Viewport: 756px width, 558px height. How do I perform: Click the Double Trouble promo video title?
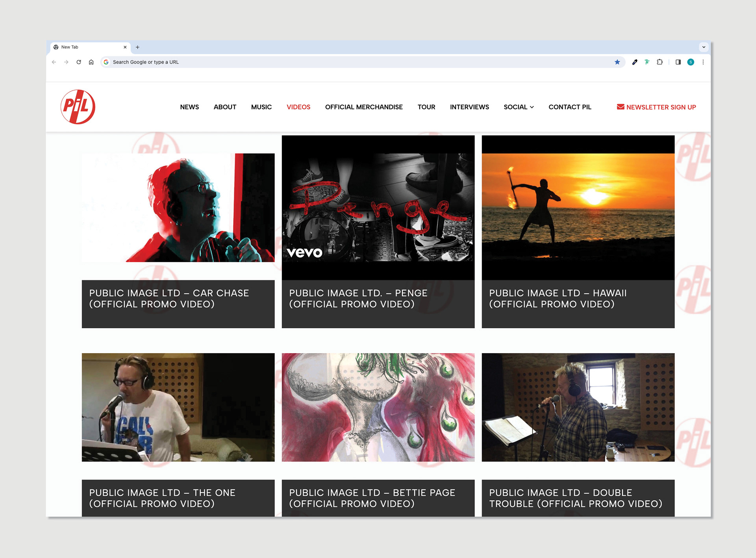point(576,498)
